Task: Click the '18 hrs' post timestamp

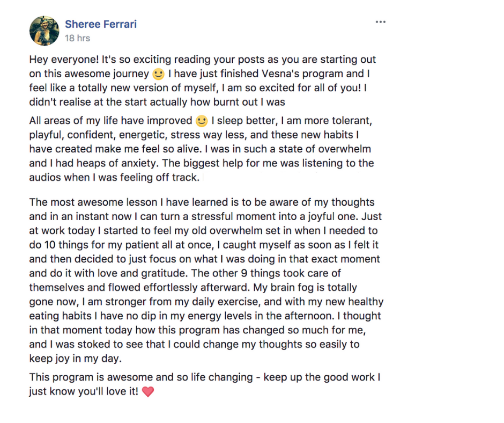Action: [77, 38]
